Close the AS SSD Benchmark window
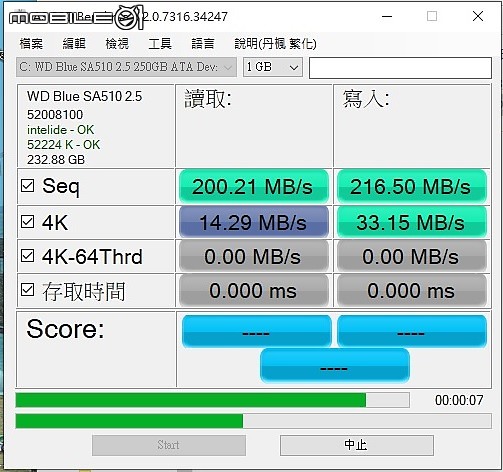 (478, 16)
